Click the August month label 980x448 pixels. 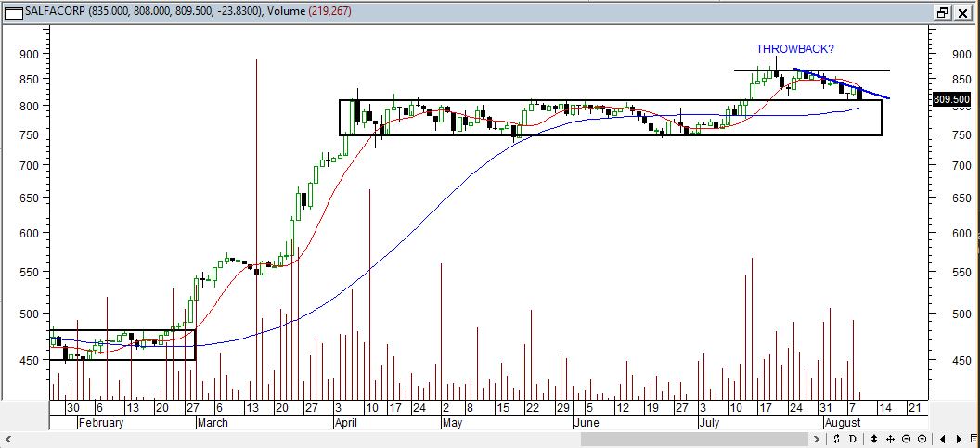pyautogui.click(x=843, y=423)
